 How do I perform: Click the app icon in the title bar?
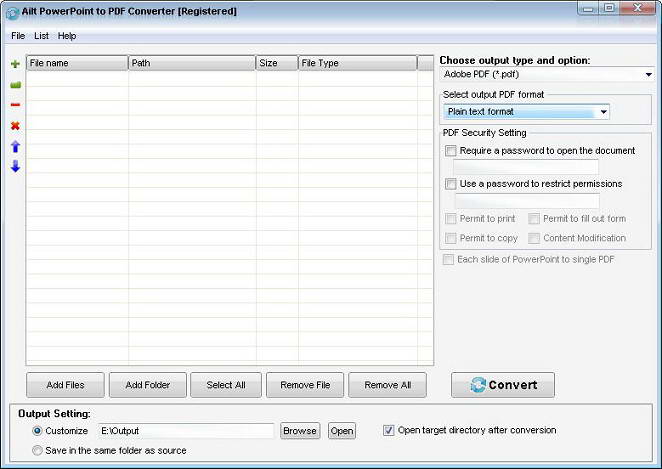pos(12,12)
